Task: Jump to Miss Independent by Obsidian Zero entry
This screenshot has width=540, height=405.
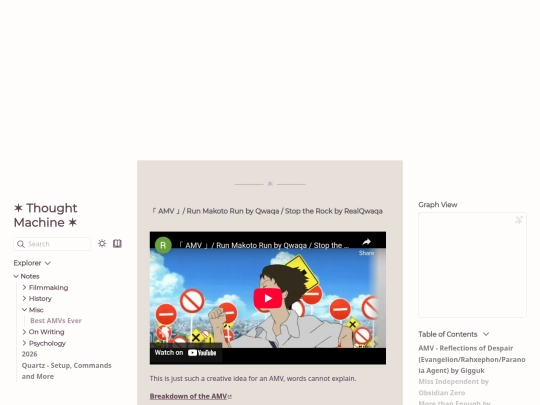Action: click(x=454, y=387)
